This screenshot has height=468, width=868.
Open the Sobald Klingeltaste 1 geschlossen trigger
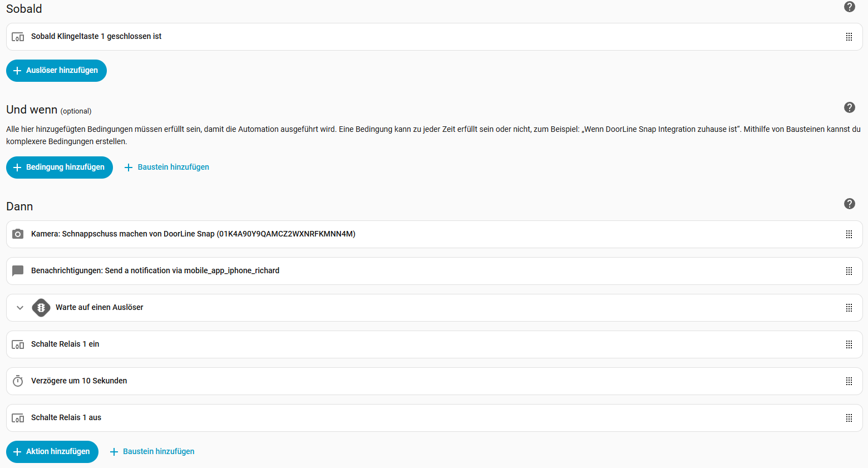tap(96, 37)
